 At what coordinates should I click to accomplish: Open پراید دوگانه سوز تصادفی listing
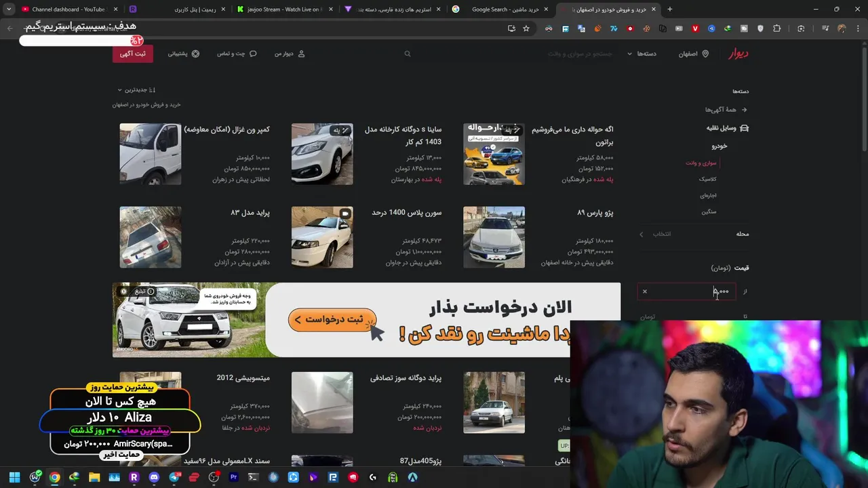(366, 403)
